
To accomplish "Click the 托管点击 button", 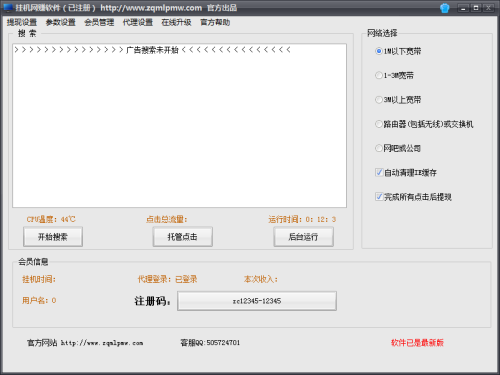I will (x=182, y=237).
